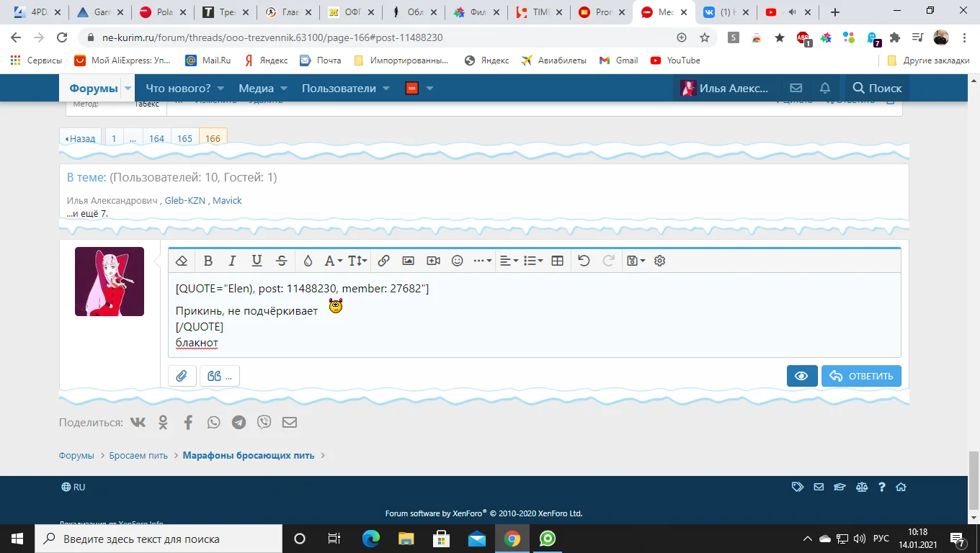Click the red SOS icon in navbar
Viewport: 980px width, 553px height.
[x=412, y=89]
